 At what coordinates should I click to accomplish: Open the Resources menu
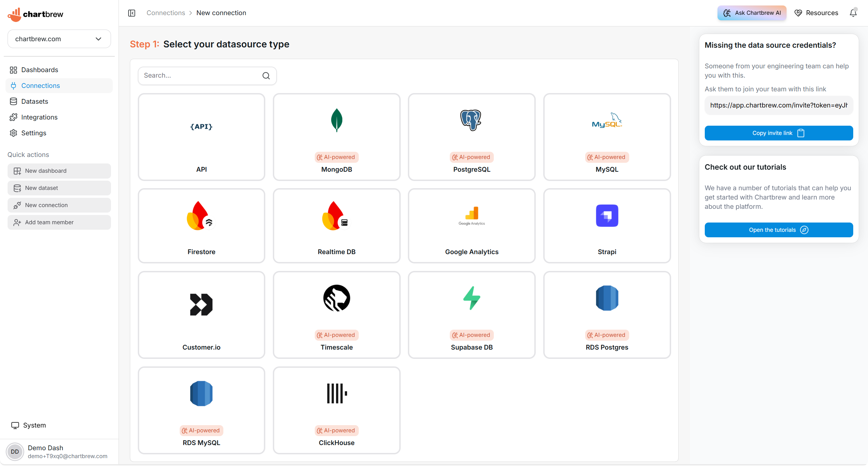tap(816, 13)
